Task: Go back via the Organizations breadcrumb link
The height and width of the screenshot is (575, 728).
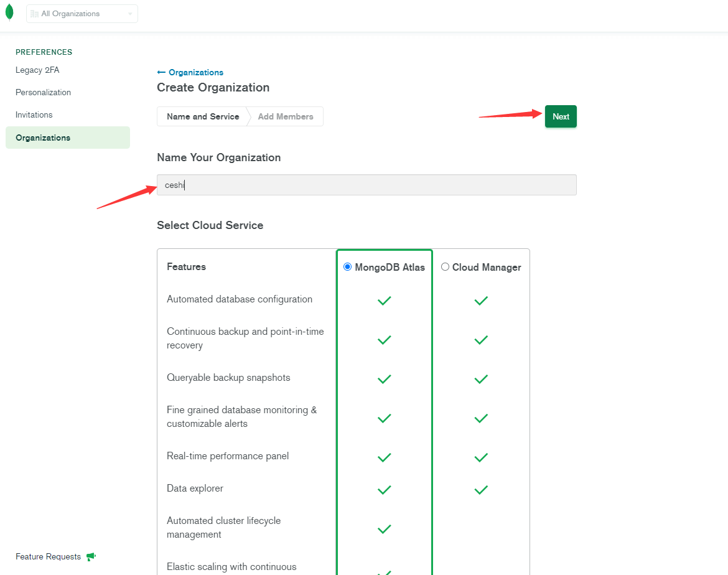Action: click(196, 72)
